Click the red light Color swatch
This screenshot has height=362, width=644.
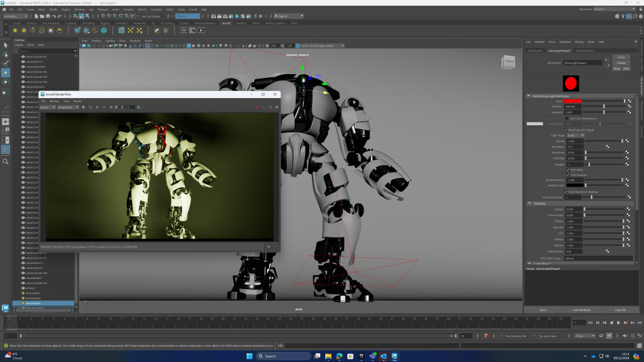click(572, 101)
